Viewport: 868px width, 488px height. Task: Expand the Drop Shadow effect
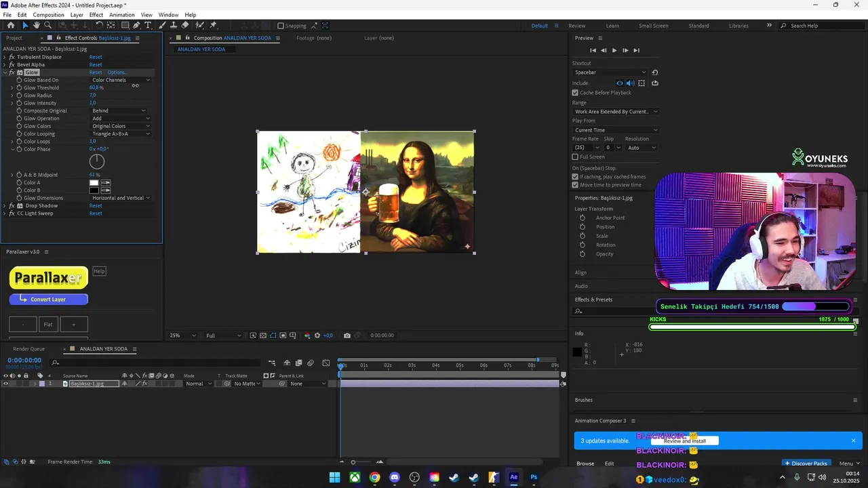click(x=5, y=205)
